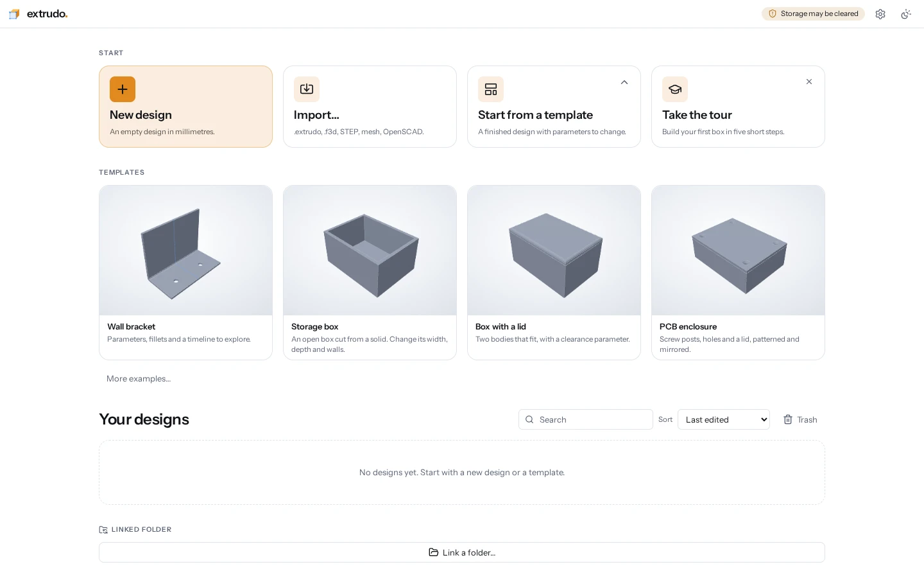Open the Wall bracket template thumbnail
924x578 pixels.
coord(186,250)
